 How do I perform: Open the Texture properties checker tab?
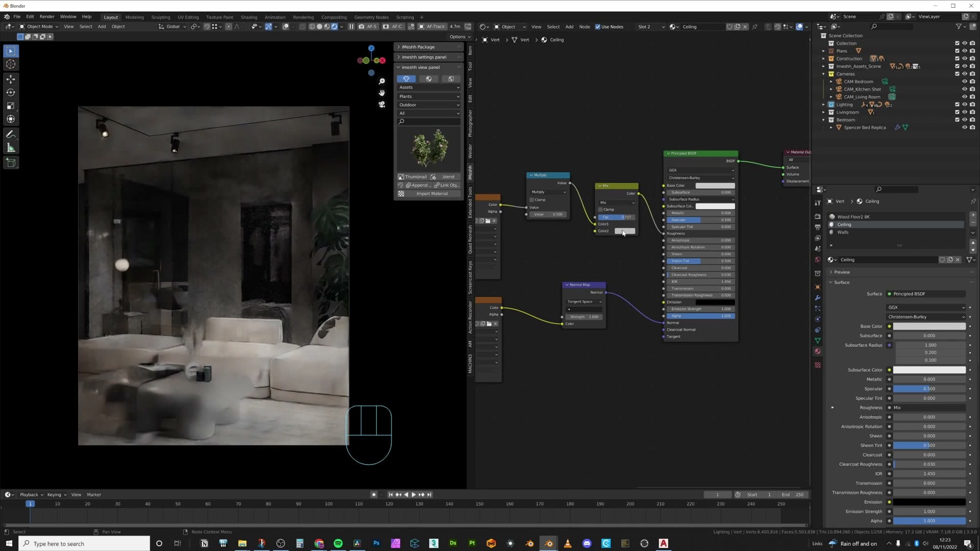click(x=818, y=365)
